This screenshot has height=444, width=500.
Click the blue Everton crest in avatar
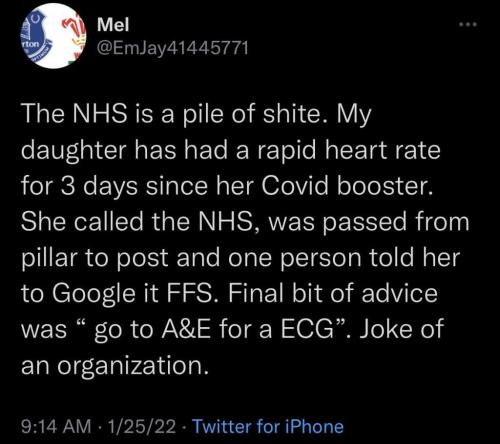37,35
